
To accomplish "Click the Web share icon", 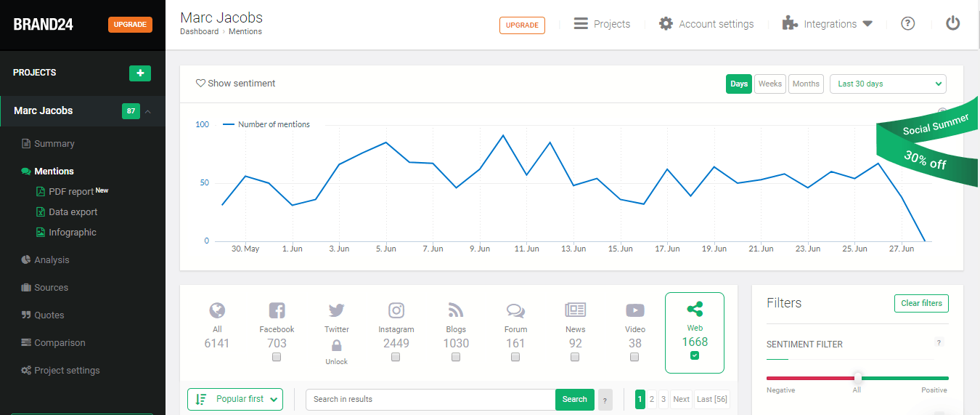I will pos(695,310).
